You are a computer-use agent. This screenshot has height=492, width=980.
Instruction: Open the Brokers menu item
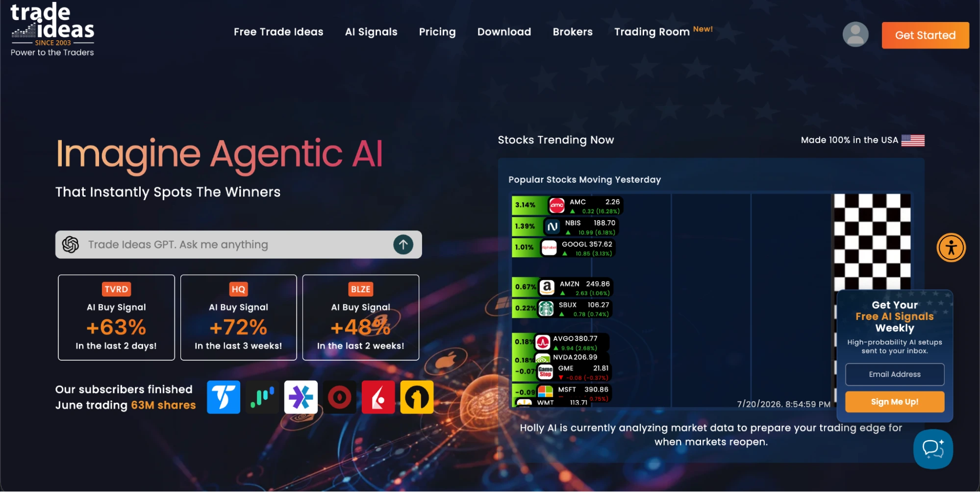573,32
